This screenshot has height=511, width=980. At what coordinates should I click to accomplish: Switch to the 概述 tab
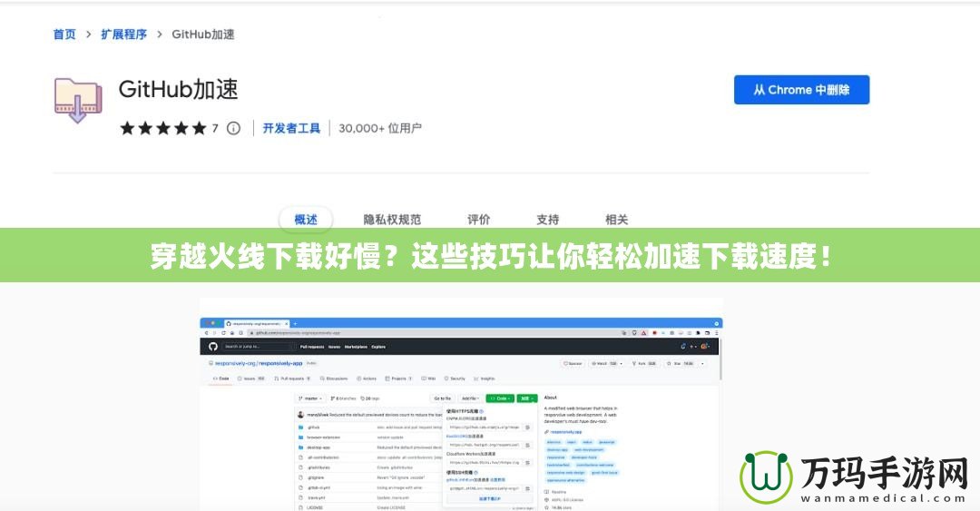point(306,220)
